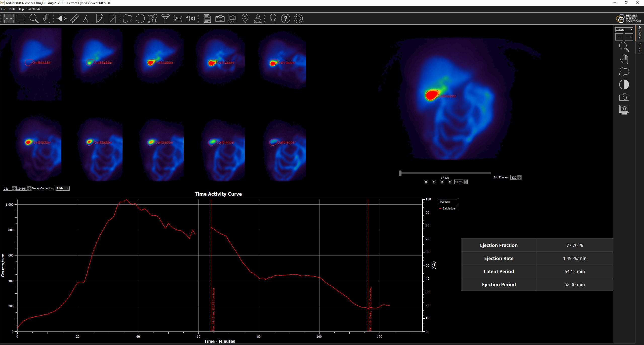Select the magnifying glass zoom tool
Viewport: 644px width, 345px height.
34,18
